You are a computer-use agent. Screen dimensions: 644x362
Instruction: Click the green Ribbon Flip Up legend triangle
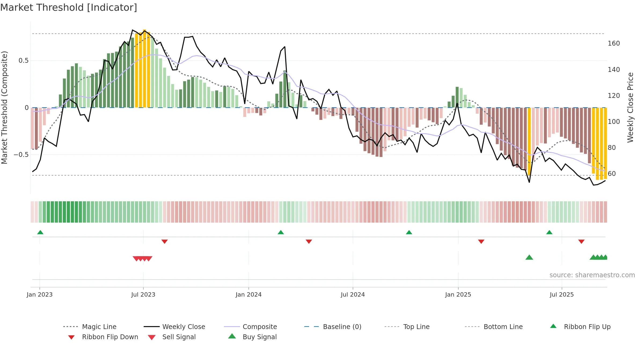pos(553,326)
